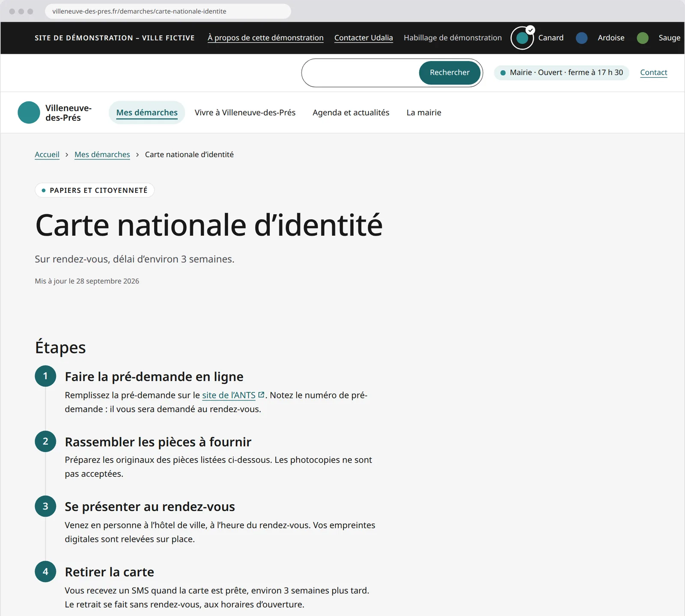Click the Papiers et citoyenneté tag
685x616 pixels.
point(95,190)
